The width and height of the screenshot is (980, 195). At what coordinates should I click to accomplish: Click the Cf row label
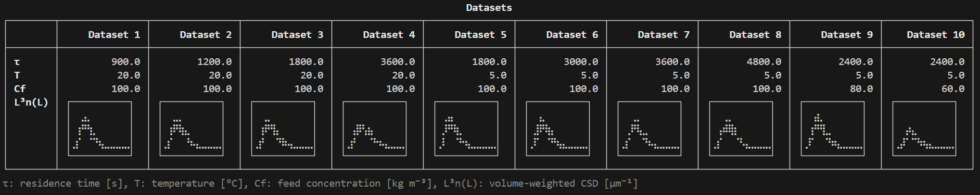coord(20,89)
